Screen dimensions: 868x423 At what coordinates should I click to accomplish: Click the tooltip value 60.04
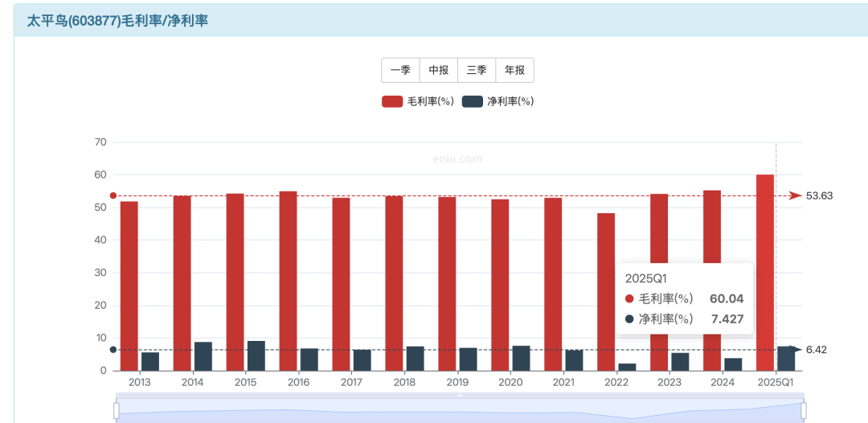(x=727, y=299)
